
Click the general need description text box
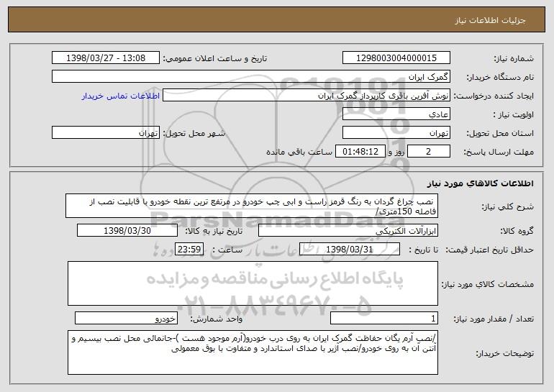[252, 206]
